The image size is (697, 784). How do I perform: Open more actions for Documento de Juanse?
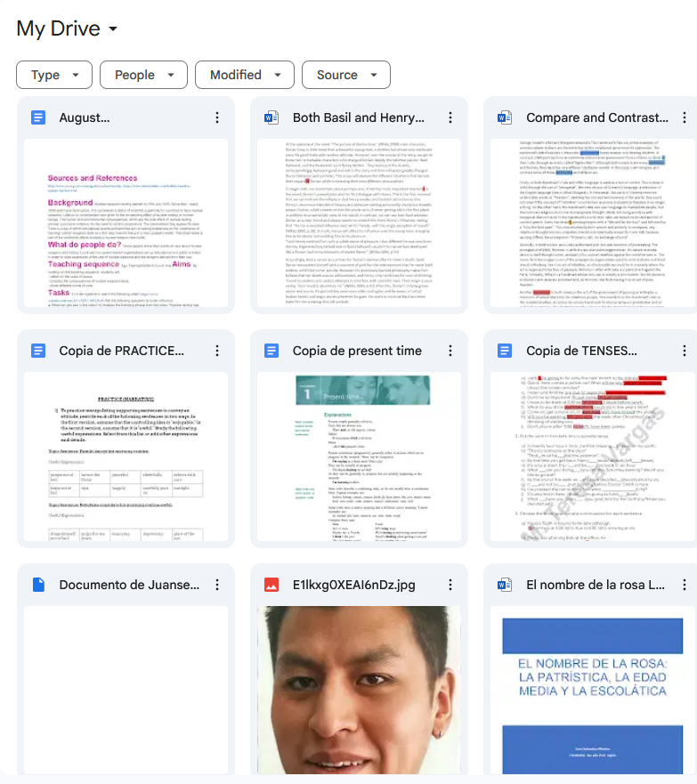217,585
